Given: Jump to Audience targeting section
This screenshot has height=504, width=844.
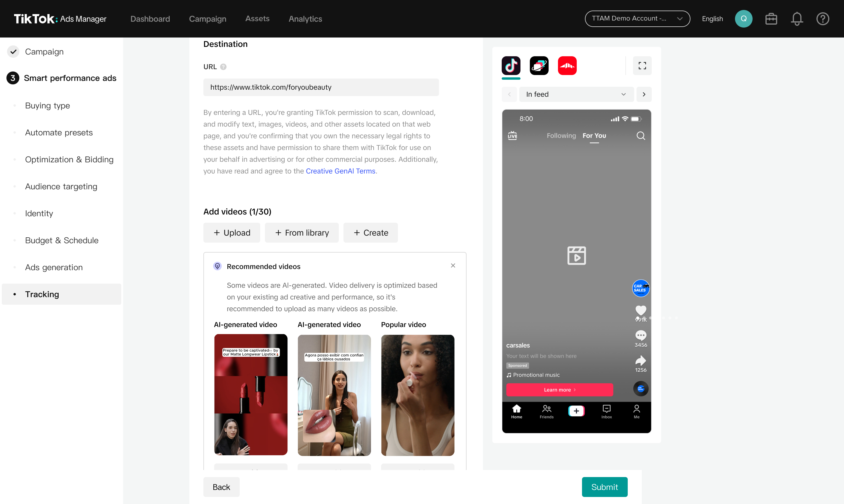Looking at the screenshot, I should (61, 186).
